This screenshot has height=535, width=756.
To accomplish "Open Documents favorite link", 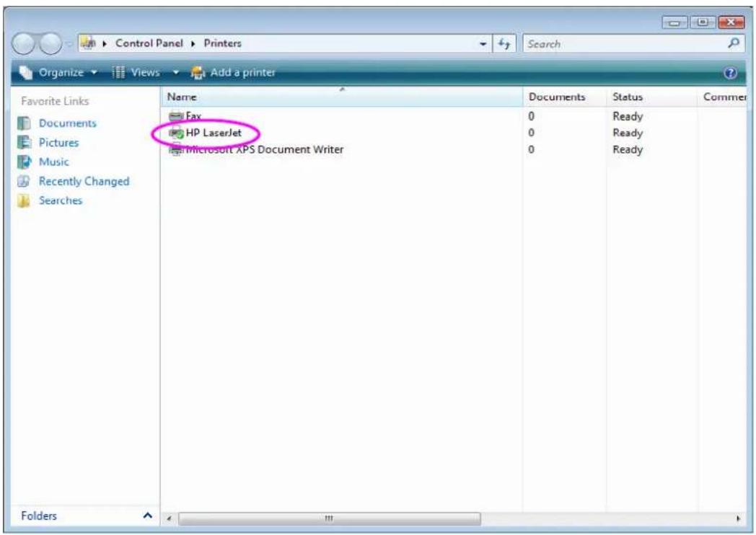I will click(x=68, y=123).
